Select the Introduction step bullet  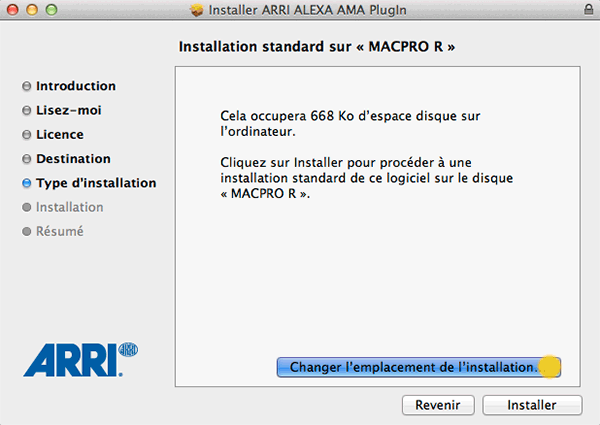pos(26,86)
